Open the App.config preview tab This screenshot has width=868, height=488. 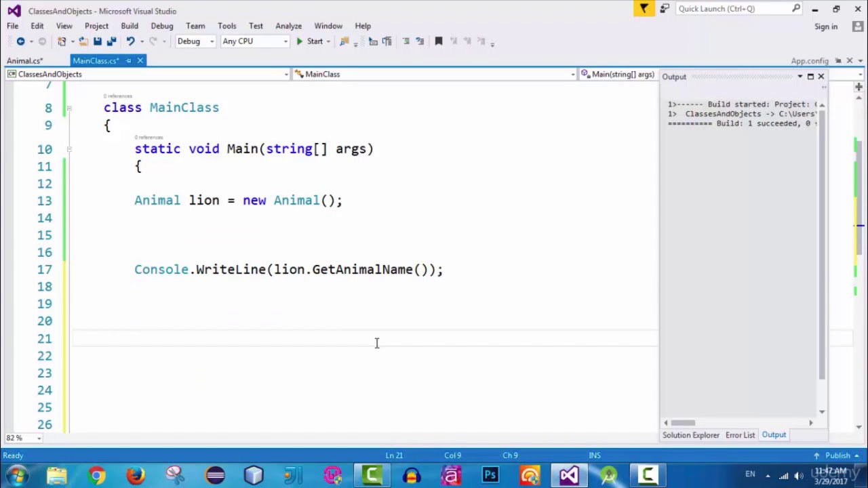810,61
